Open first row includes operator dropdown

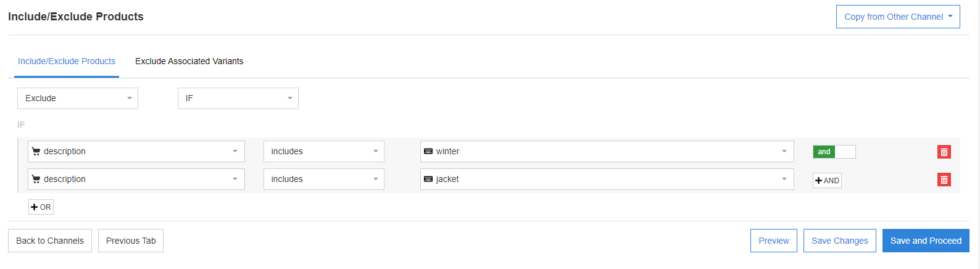pyautogui.click(x=323, y=151)
